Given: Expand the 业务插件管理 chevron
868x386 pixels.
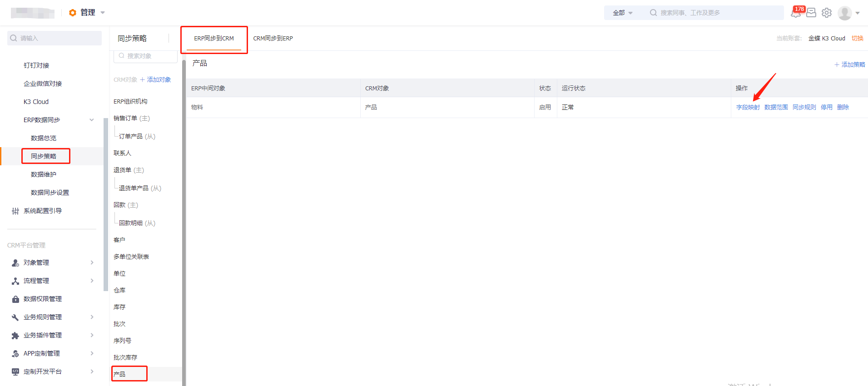Looking at the screenshot, I should pyautogui.click(x=92, y=335).
